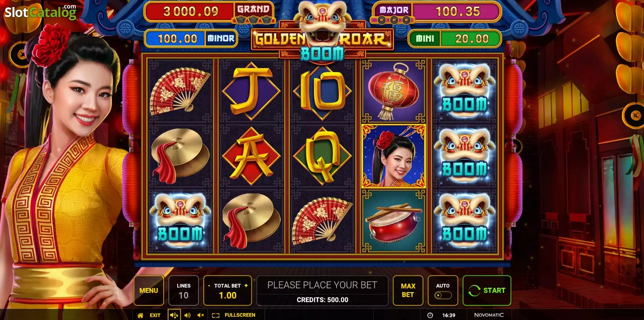This screenshot has height=320, width=644.
Task: Click the EXIT label
Action: [x=155, y=315]
